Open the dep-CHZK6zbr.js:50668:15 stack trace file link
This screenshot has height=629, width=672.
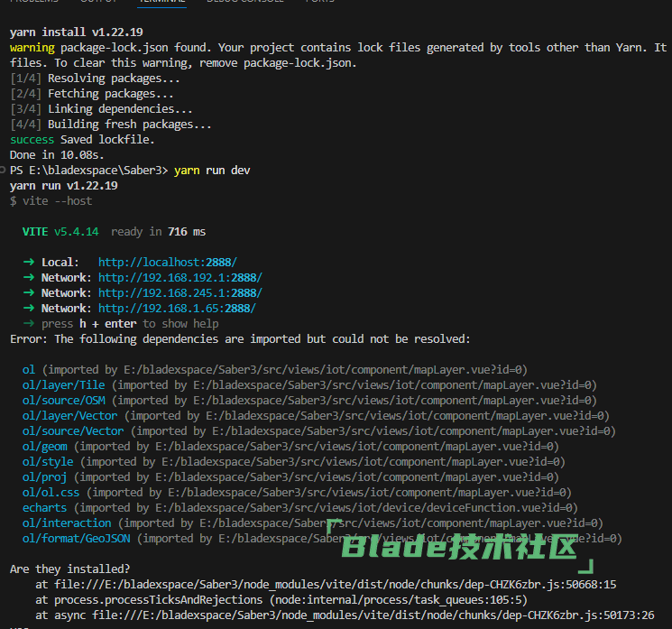click(x=336, y=585)
